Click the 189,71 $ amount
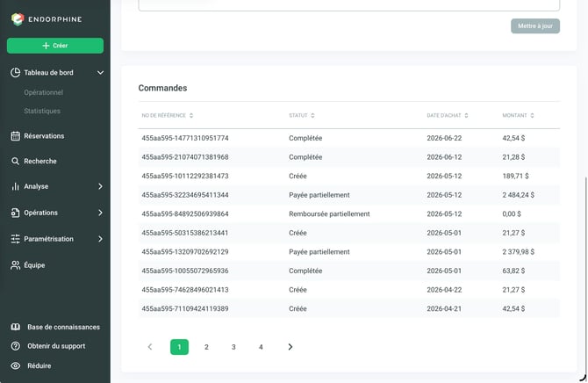 [x=515, y=176]
